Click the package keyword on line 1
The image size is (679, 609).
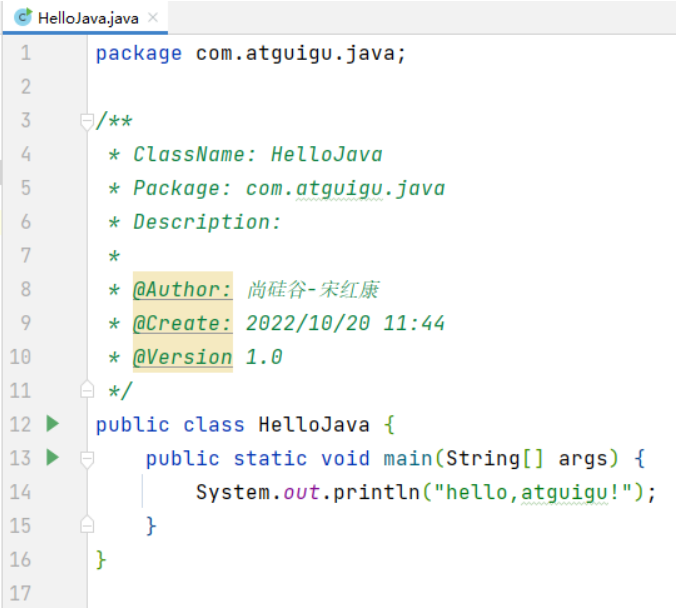pos(139,55)
